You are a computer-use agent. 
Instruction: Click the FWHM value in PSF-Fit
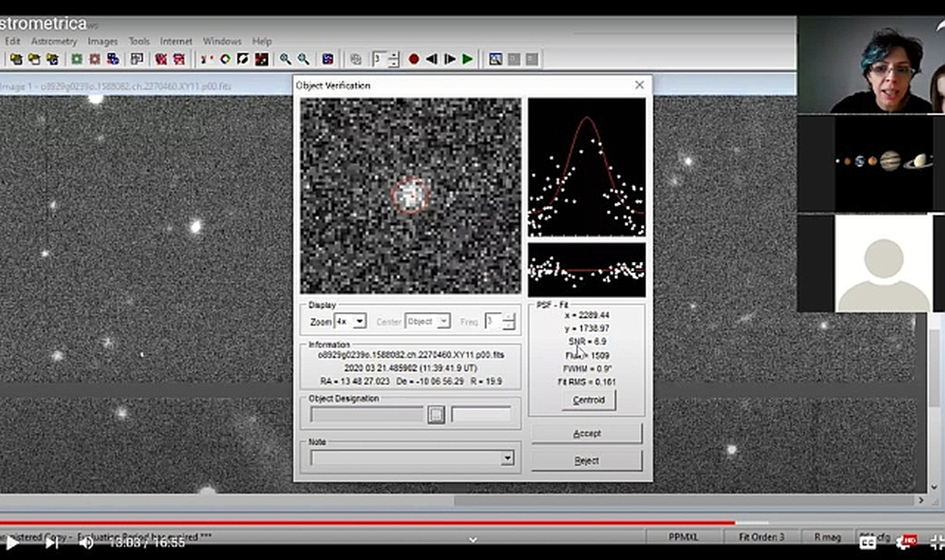click(x=586, y=368)
